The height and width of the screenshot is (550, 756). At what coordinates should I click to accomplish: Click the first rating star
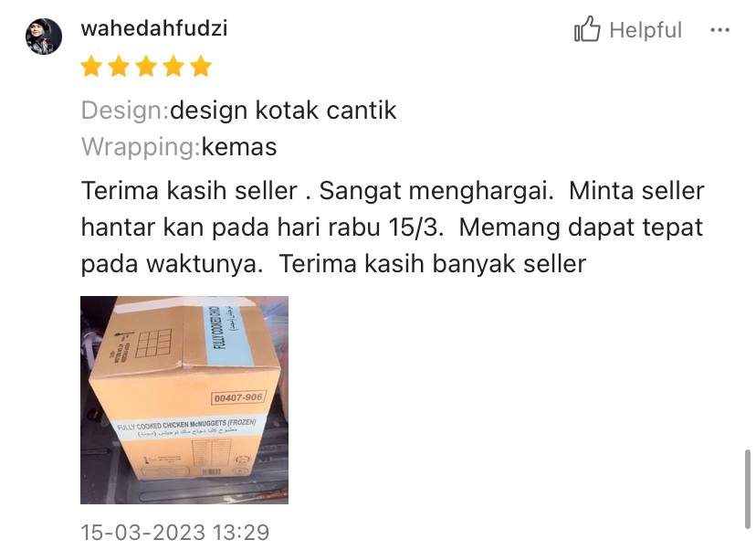click(91, 66)
